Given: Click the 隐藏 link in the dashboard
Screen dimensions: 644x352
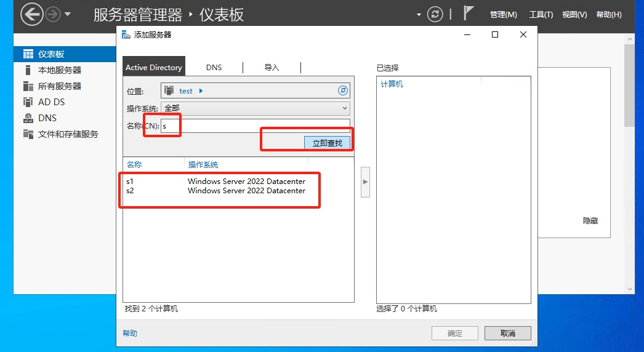Looking at the screenshot, I should pyautogui.click(x=590, y=221).
